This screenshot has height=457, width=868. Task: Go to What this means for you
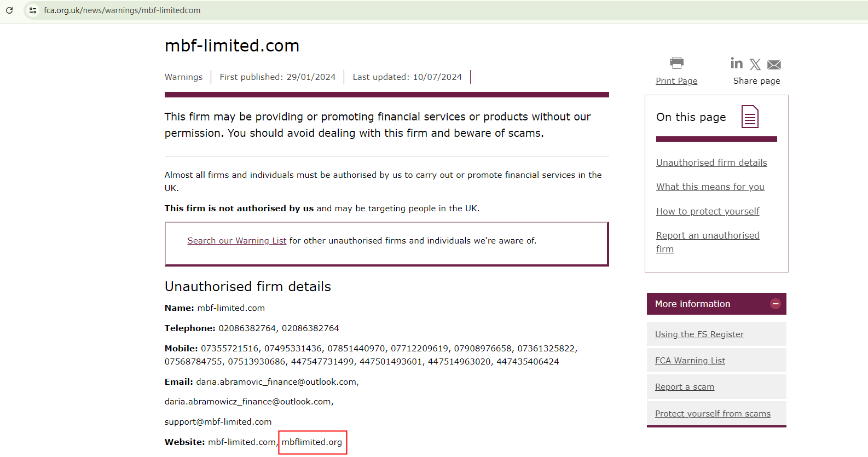click(710, 187)
